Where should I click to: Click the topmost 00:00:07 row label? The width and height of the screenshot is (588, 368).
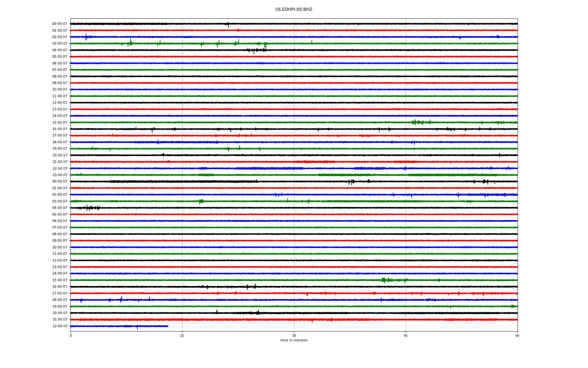click(60, 24)
